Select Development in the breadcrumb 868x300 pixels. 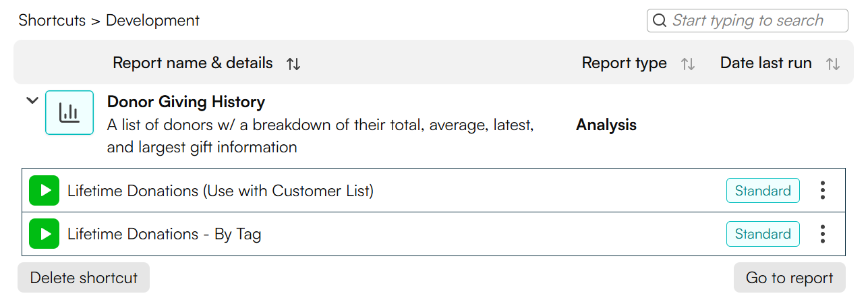[x=152, y=20]
